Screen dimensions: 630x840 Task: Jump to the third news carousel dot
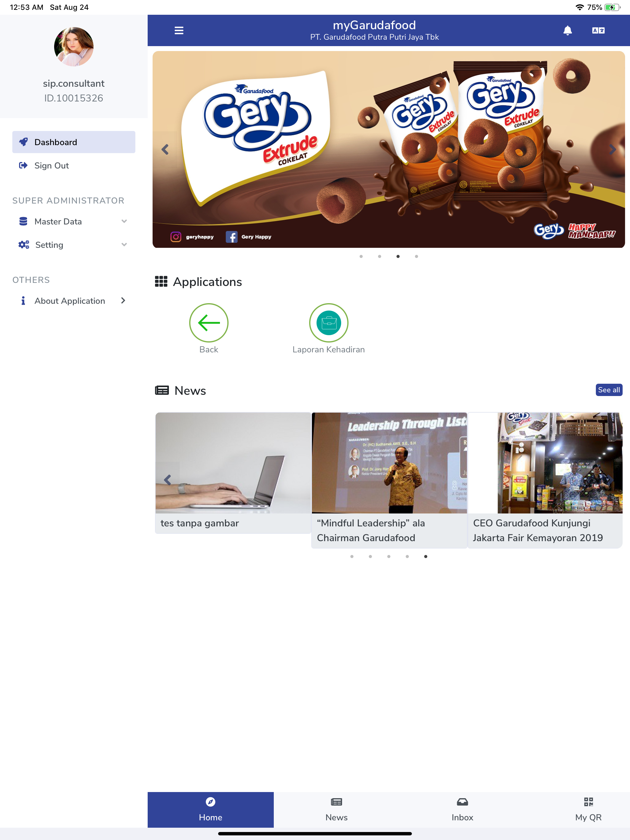(x=389, y=557)
